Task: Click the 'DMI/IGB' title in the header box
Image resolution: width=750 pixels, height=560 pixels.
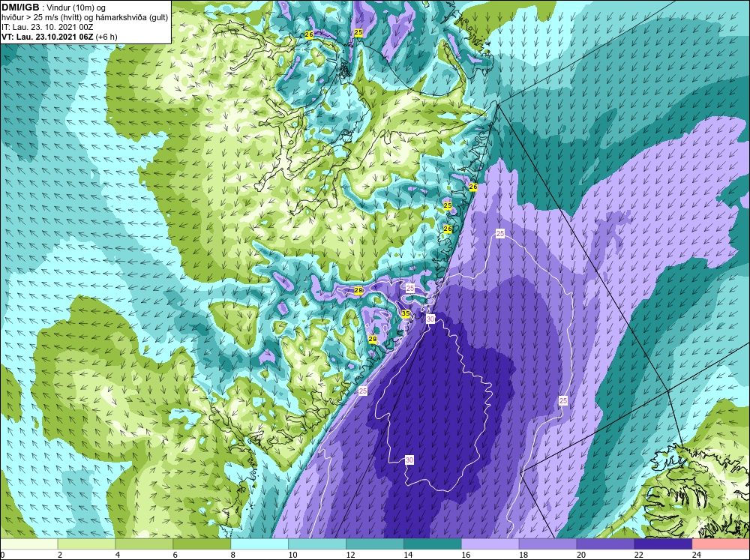Action: click(x=20, y=7)
